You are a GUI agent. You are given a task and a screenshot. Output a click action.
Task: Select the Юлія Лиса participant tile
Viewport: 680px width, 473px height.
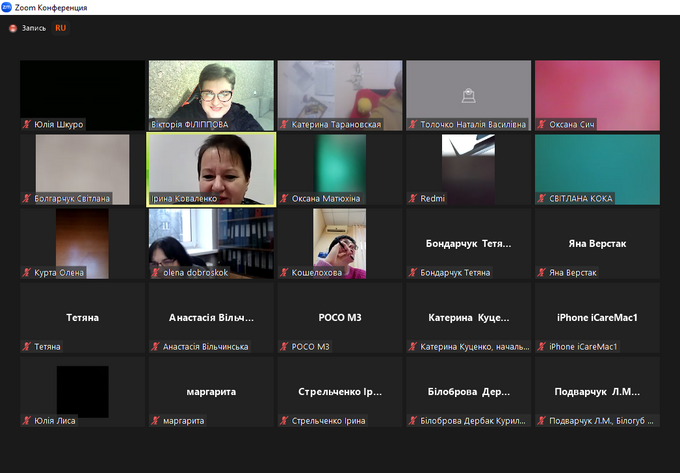coord(82,391)
